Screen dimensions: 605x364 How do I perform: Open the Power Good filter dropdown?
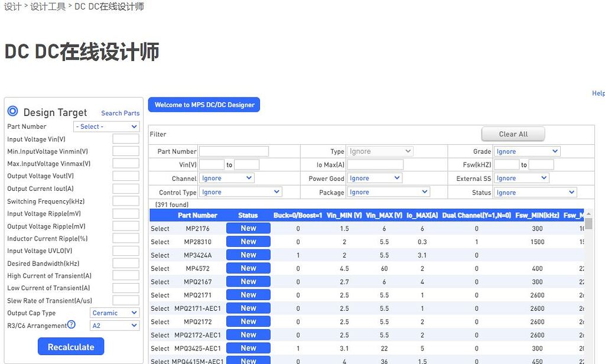[x=375, y=178]
